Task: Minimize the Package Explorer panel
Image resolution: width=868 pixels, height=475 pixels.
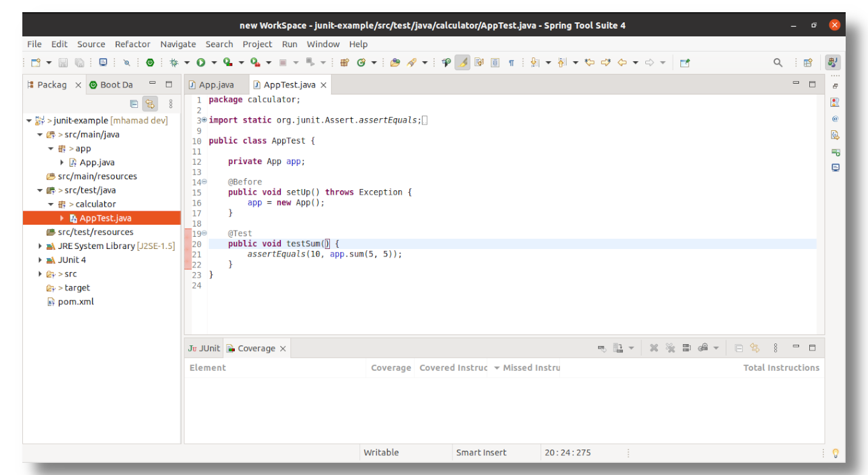Action: coord(153,84)
